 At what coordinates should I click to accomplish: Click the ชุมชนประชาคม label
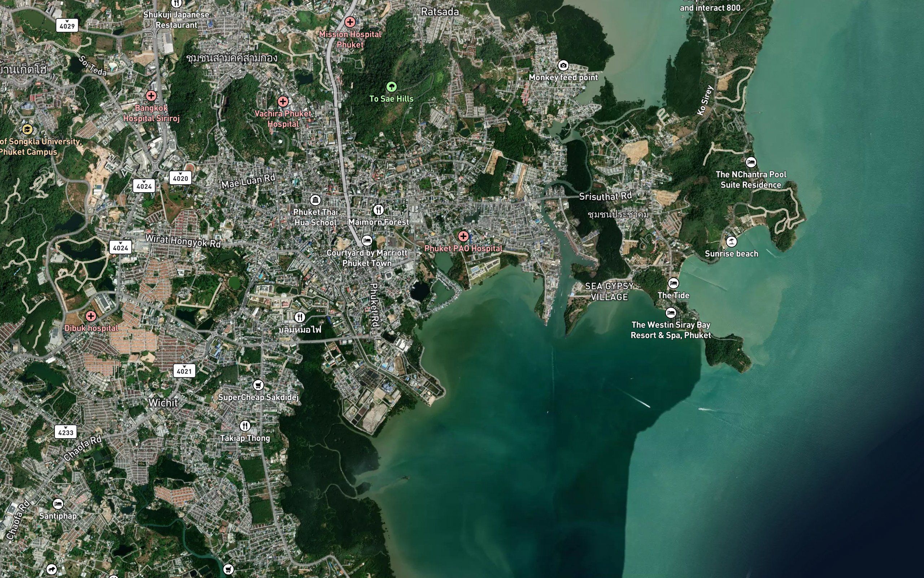(x=618, y=214)
